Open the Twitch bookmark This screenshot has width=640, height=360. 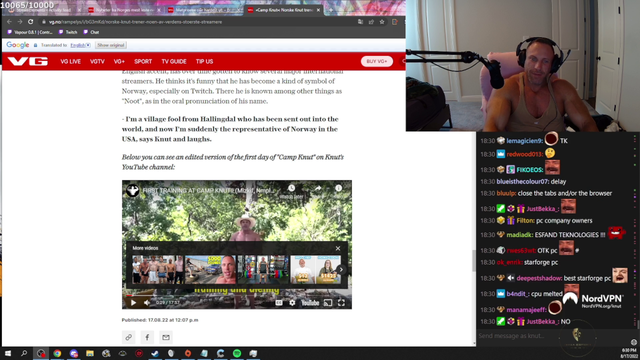coord(68,32)
